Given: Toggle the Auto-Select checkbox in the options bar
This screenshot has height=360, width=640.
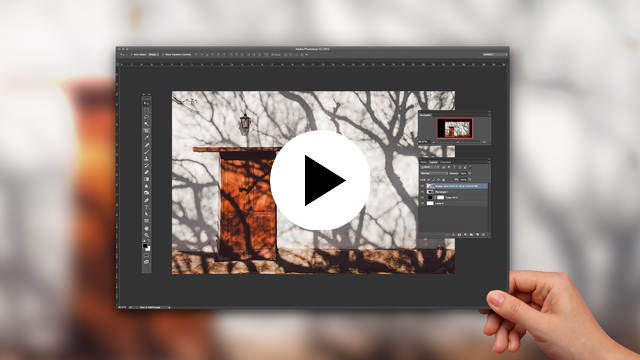Looking at the screenshot, I should tap(132, 54).
